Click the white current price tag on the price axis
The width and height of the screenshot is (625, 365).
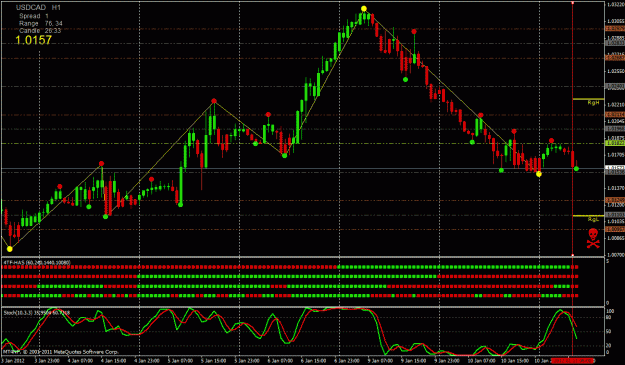[x=615, y=168]
